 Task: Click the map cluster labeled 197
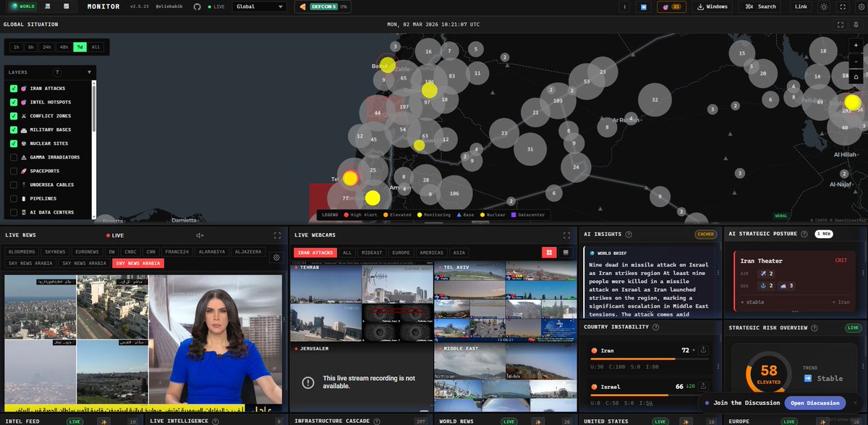[x=404, y=107]
